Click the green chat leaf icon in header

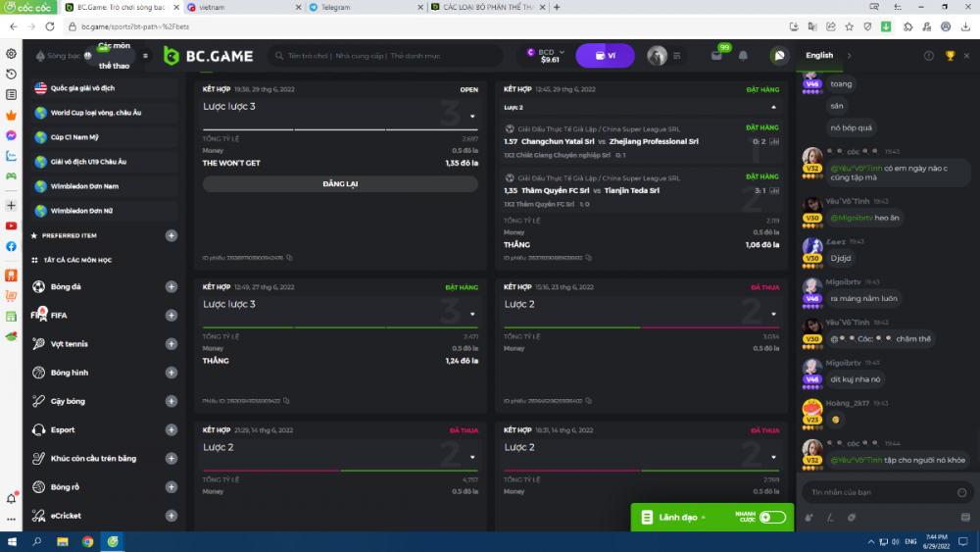tap(779, 56)
